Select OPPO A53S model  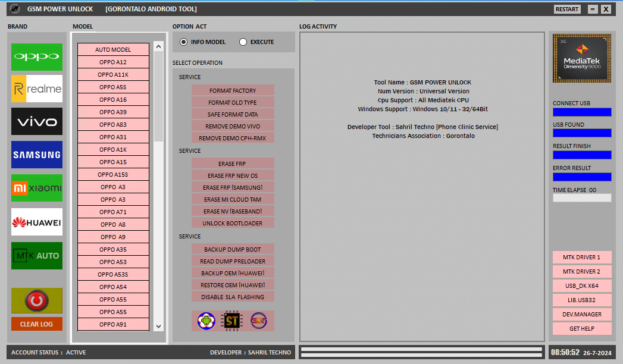(113, 274)
